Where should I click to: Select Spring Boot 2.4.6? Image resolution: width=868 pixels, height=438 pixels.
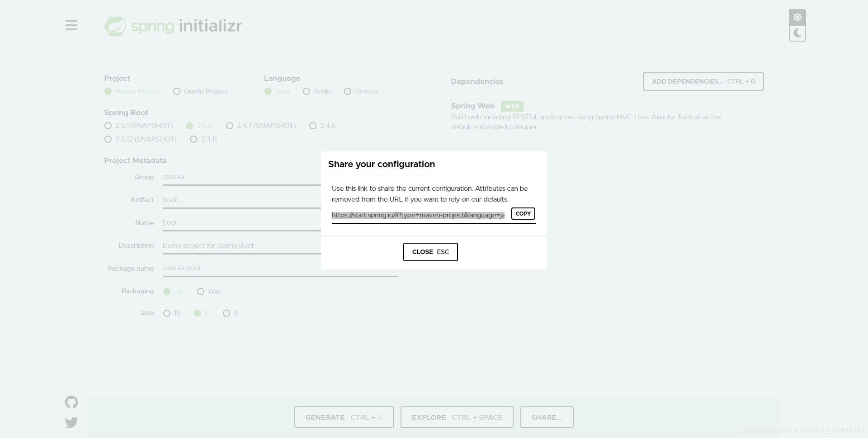[322, 126]
